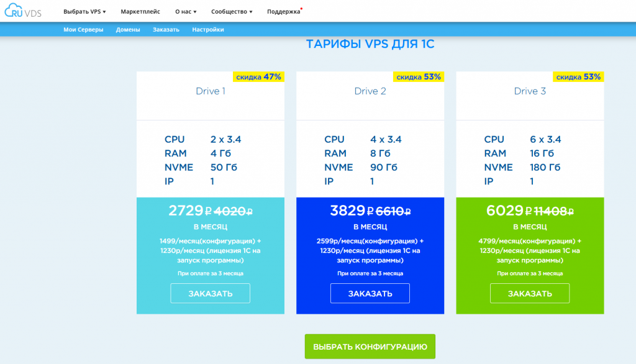
Task: Click the 2729 ₽ price
Action: (x=190, y=211)
